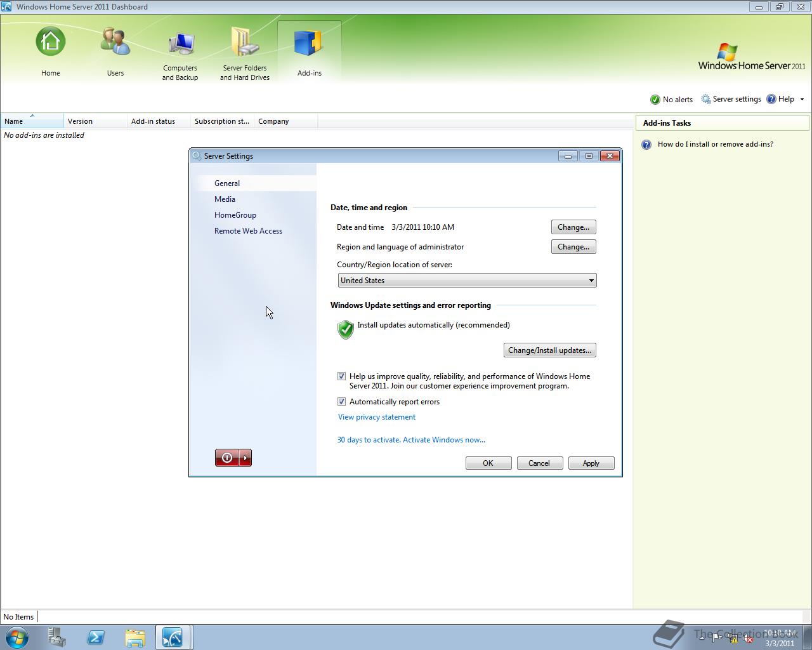The width and height of the screenshot is (812, 650).
Task: Confirm Server Settings with OK
Action: pos(488,463)
